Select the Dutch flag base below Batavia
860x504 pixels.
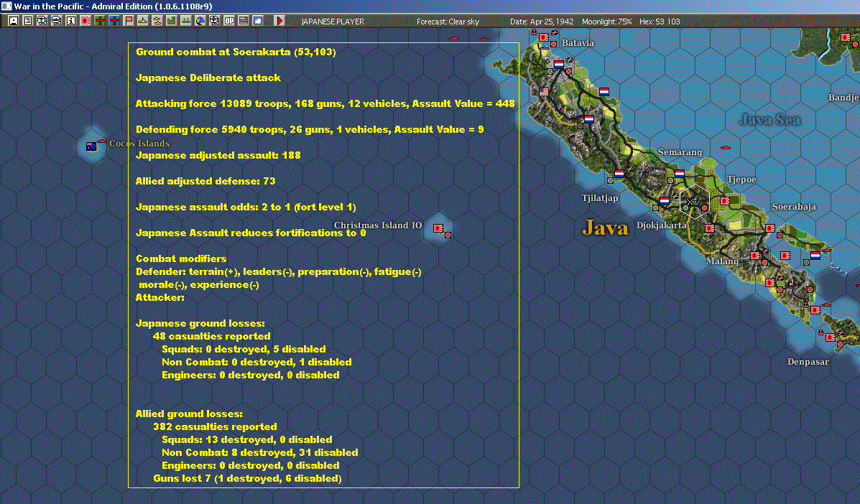point(558,64)
